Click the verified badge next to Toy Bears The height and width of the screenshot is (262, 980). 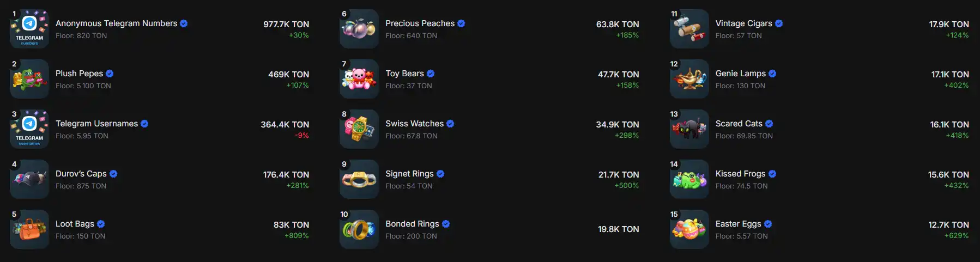[x=431, y=74]
